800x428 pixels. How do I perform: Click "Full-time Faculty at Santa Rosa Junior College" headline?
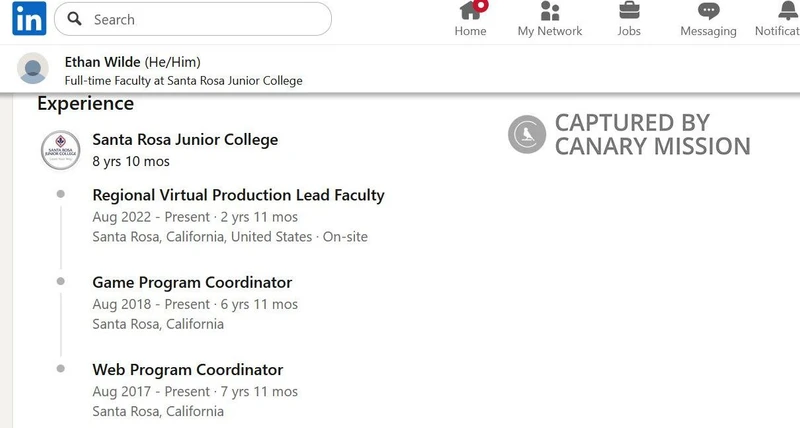point(184,81)
